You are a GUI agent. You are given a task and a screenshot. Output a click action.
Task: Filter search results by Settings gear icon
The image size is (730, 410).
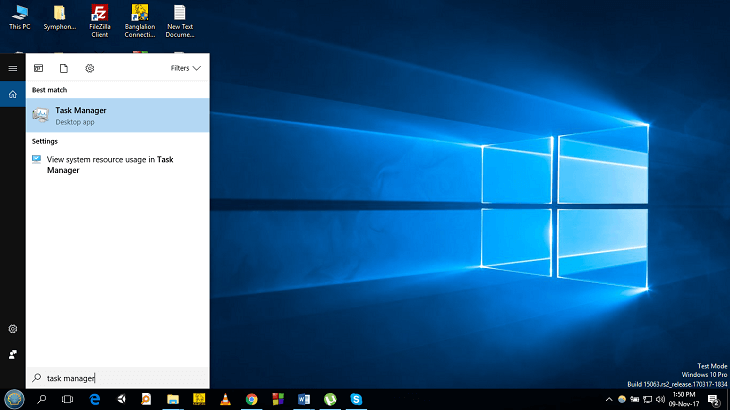[90, 68]
